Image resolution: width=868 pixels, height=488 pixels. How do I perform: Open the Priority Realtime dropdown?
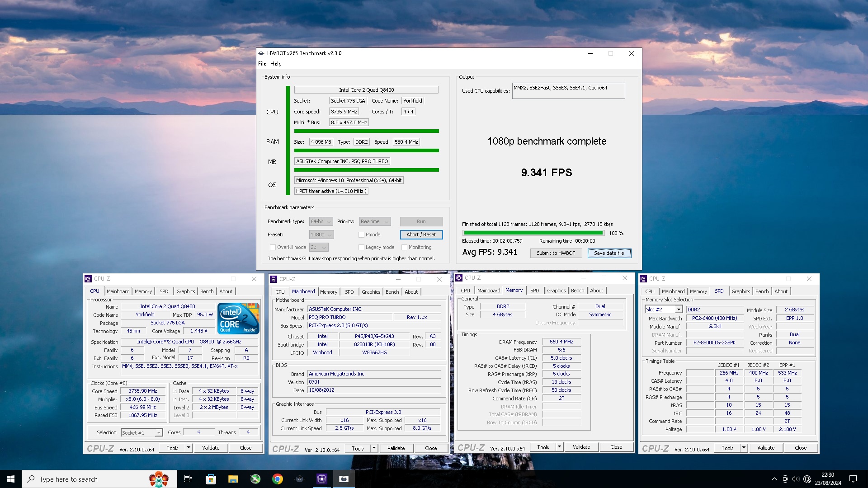pyautogui.click(x=375, y=221)
